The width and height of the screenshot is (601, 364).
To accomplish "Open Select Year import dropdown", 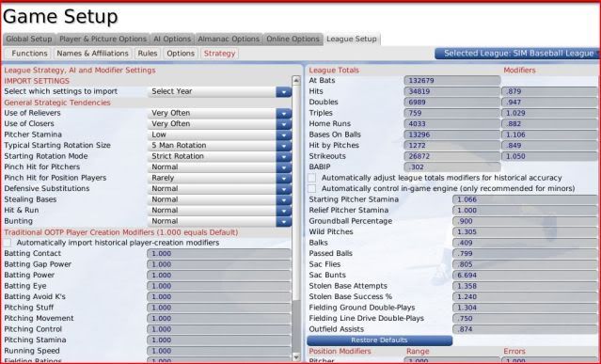I will pyautogui.click(x=220, y=91).
